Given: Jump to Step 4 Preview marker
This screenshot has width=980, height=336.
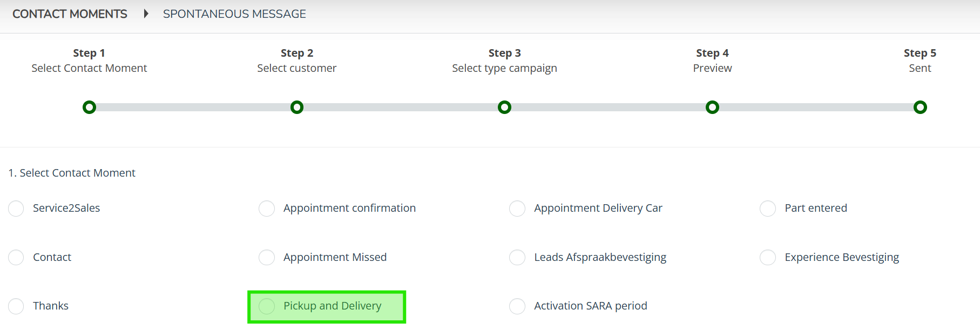Looking at the screenshot, I should coord(712,107).
